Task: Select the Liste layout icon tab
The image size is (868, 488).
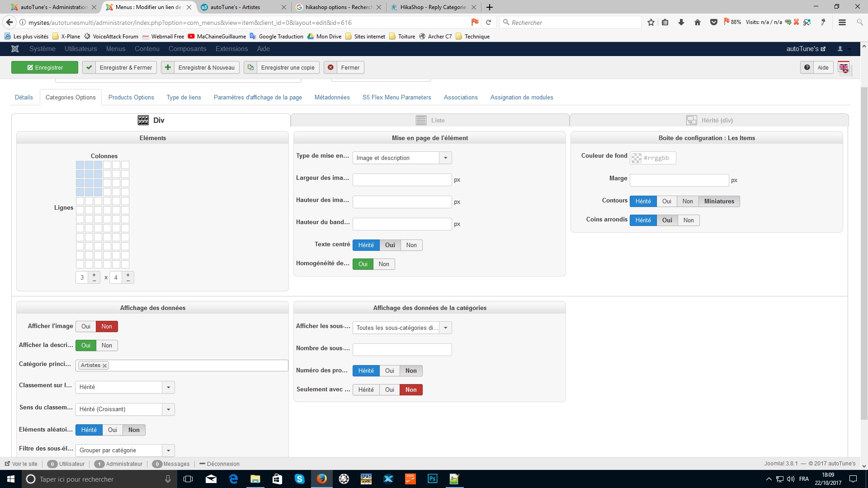Action: [421, 120]
